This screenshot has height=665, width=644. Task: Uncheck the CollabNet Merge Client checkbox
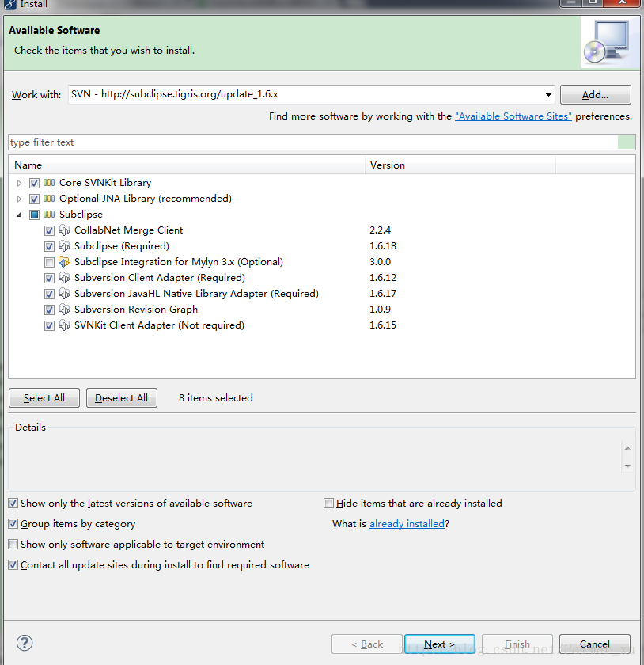coord(49,230)
